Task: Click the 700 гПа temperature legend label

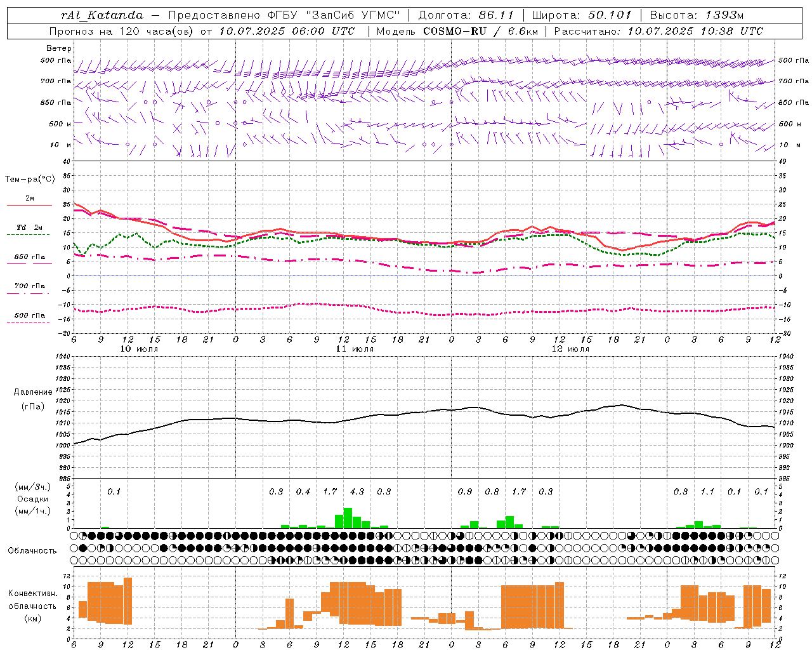Action: pyautogui.click(x=30, y=286)
